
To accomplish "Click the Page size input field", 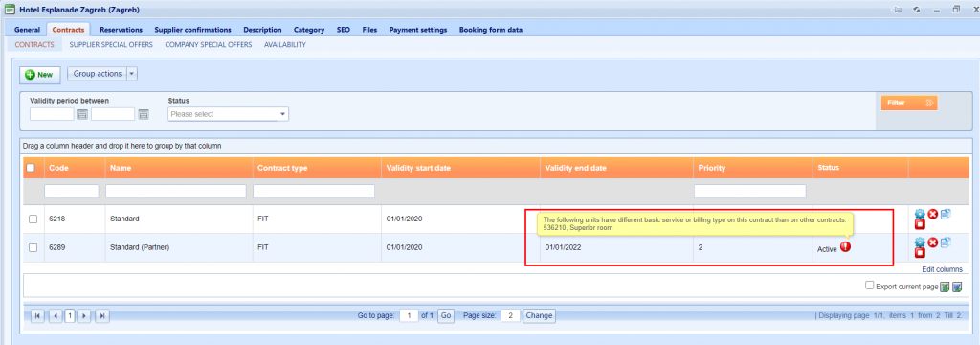I will coord(510,315).
